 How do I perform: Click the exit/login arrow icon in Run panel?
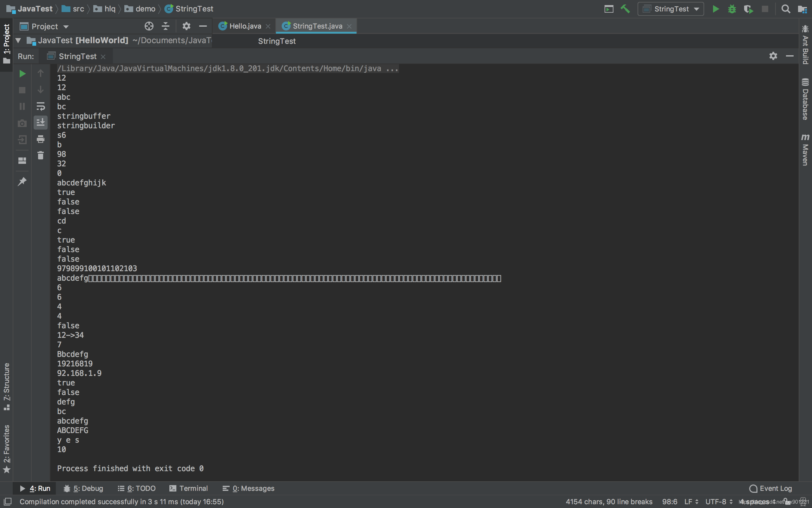(x=22, y=139)
